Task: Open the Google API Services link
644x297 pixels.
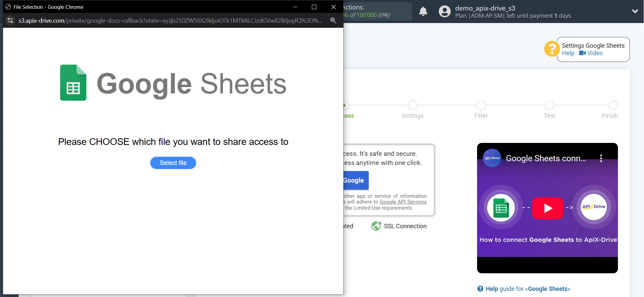Action: tap(403, 202)
